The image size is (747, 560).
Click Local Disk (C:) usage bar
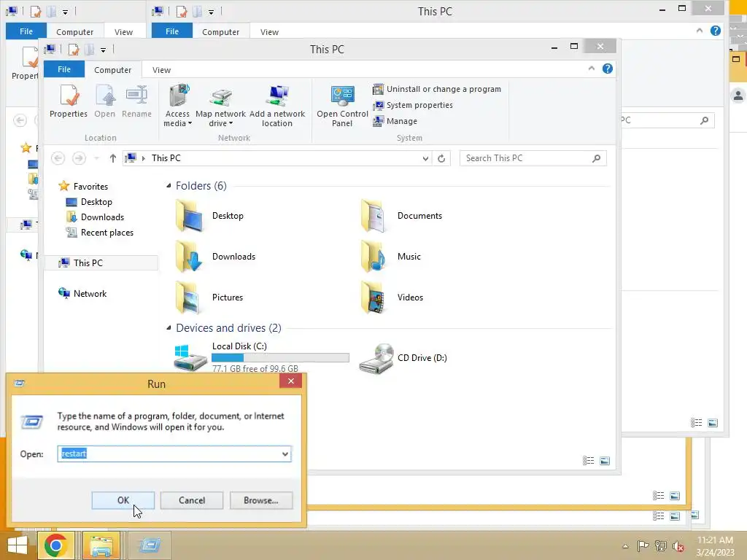coord(280,357)
